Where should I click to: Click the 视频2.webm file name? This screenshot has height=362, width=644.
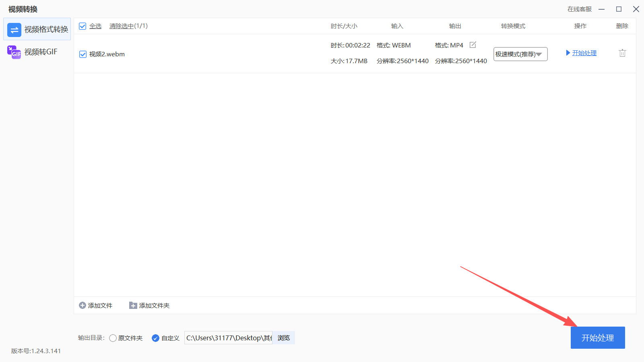click(107, 54)
